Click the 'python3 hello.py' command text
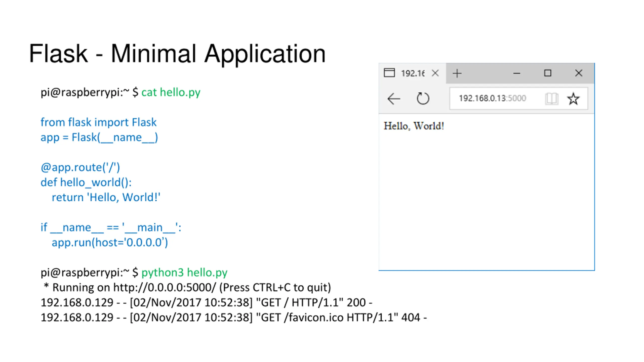The width and height of the screenshot is (644, 362). coord(184,273)
